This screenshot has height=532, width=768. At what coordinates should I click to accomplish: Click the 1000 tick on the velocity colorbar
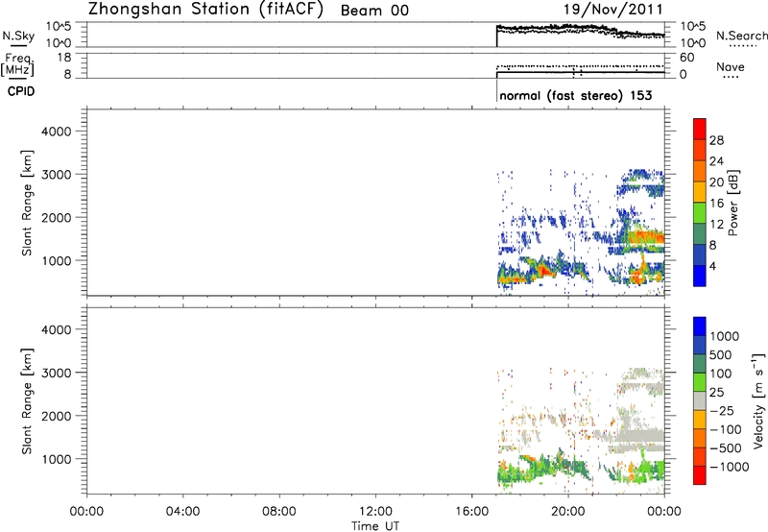(x=725, y=336)
